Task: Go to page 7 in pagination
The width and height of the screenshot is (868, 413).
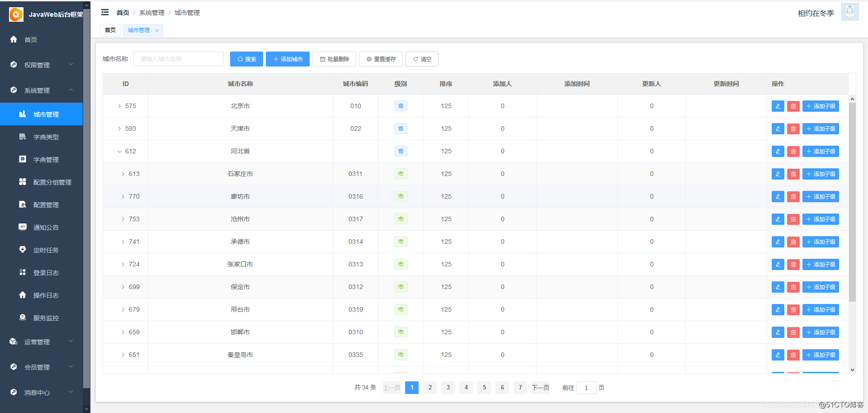Action: [520, 388]
